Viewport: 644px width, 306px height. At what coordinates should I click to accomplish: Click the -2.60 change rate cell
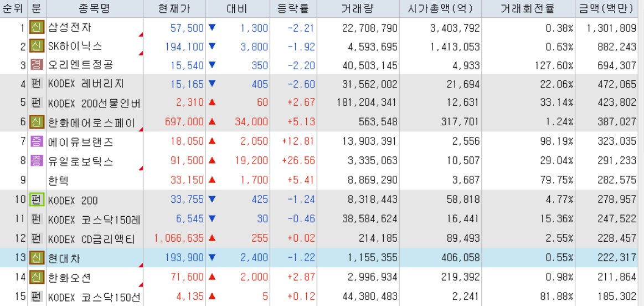(301, 84)
